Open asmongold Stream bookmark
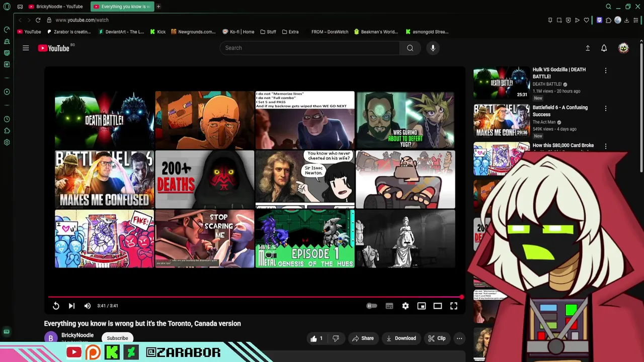Screen dimensions: 644x362 point(427,32)
